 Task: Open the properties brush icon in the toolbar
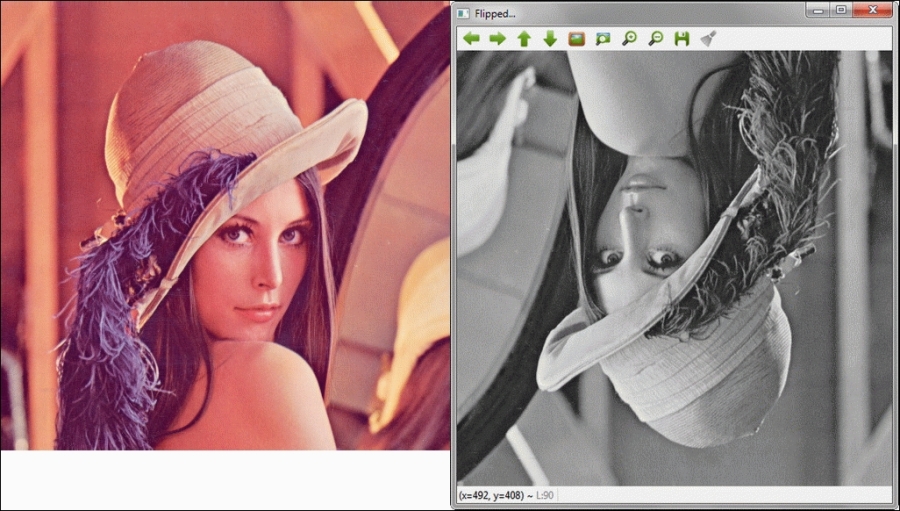coord(708,38)
